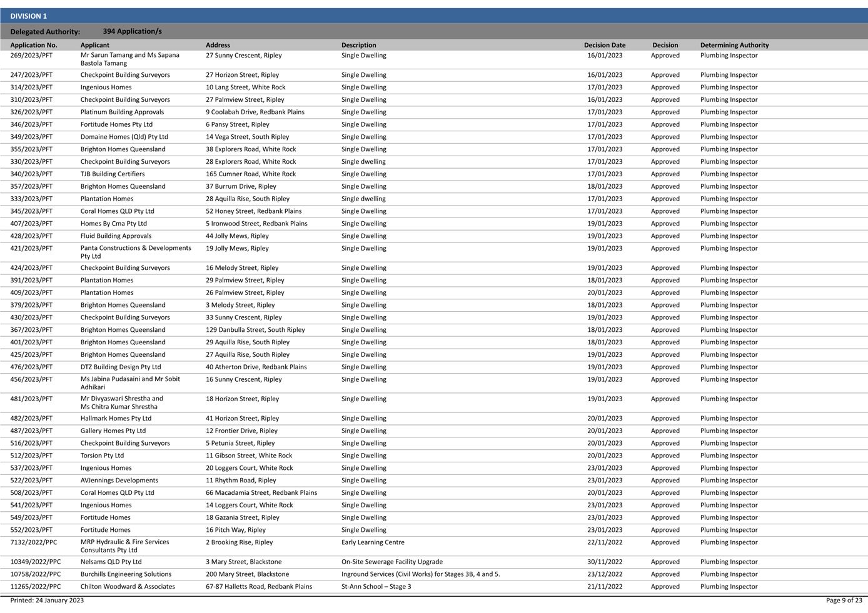Click applicant 'Platinum Building Approvals'

point(122,112)
